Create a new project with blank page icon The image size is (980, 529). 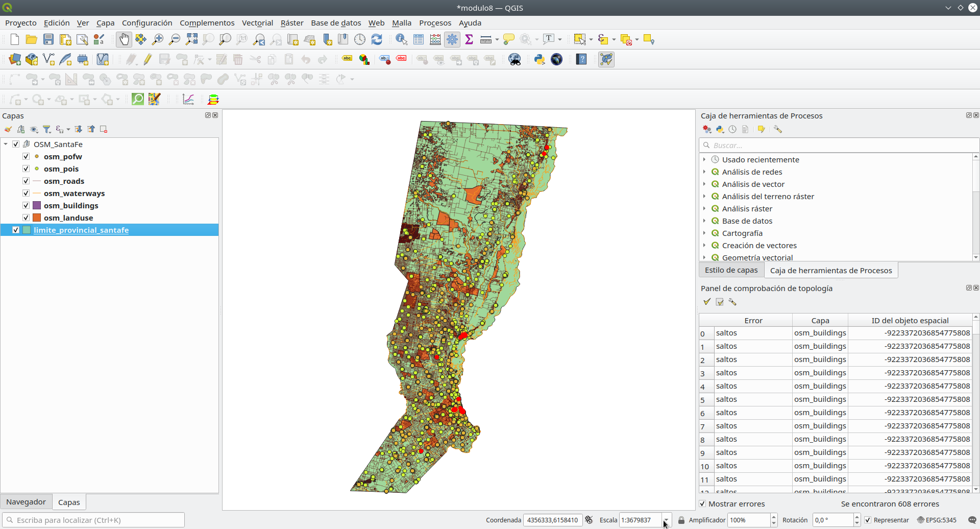tap(15, 39)
